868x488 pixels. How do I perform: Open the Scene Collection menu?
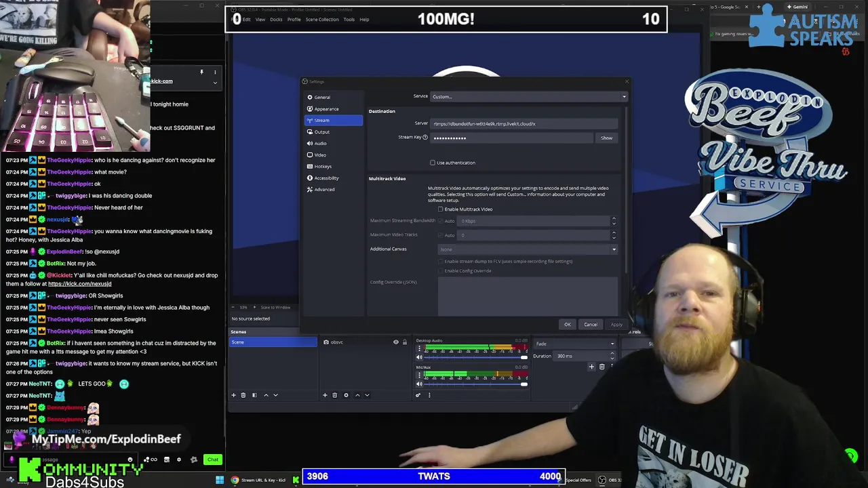[x=322, y=20]
